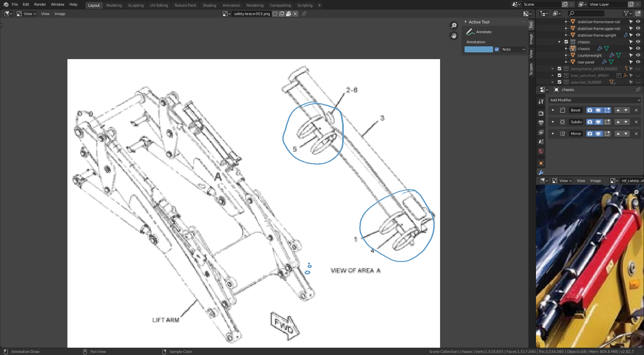The width and height of the screenshot is (644, 355).
Task: Expand the Bevel modifier panel
Action: coord(553,110)
